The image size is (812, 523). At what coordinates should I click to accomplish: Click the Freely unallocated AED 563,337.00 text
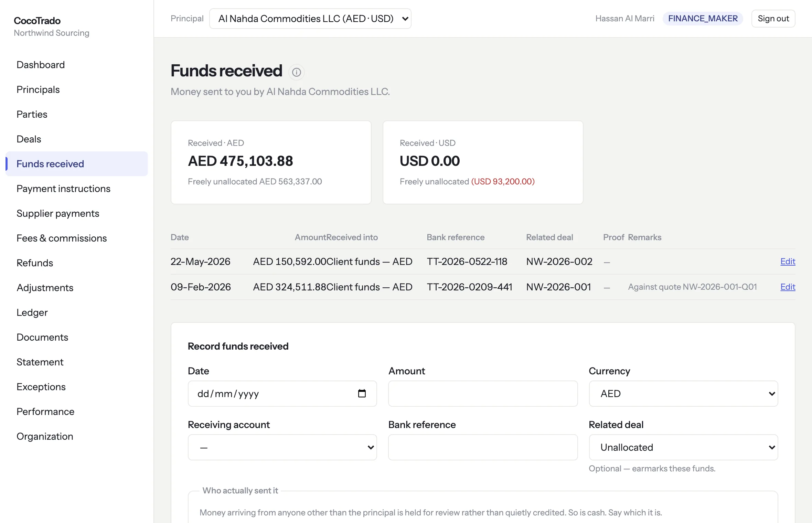[x=255, y=181]
